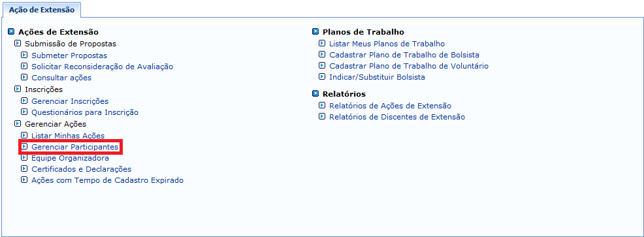Expand the Submissão de Propostas section arrow
The height and width of the screenshot is (237, 644).
[x=17, y=43]
